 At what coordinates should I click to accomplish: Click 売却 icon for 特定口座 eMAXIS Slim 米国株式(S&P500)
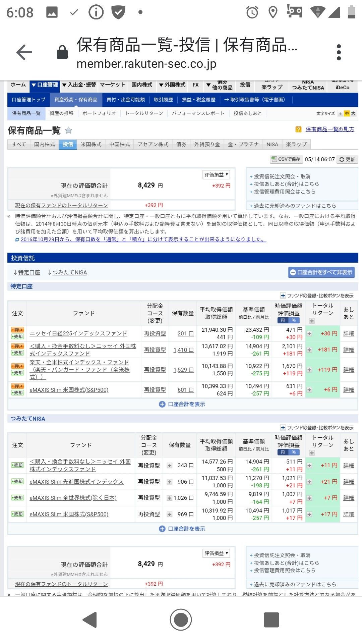point(17,392)
